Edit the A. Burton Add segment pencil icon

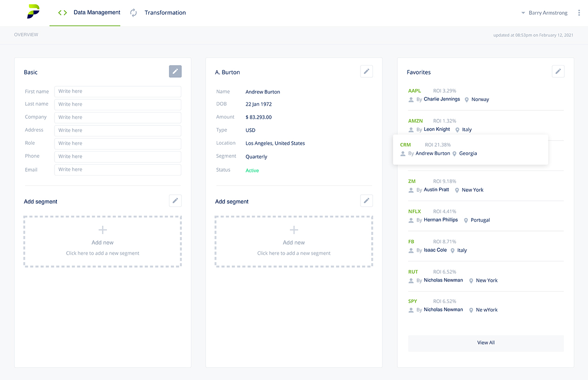(366, 200)
